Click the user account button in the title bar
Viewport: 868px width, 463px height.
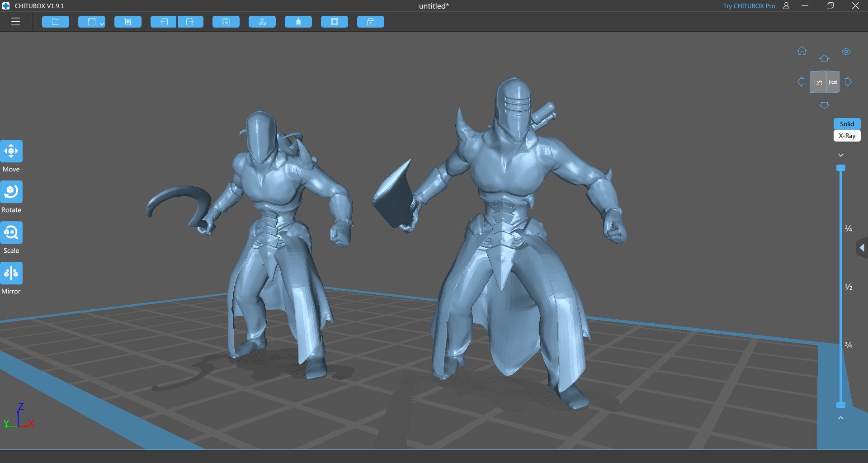[x=786, y=6]
